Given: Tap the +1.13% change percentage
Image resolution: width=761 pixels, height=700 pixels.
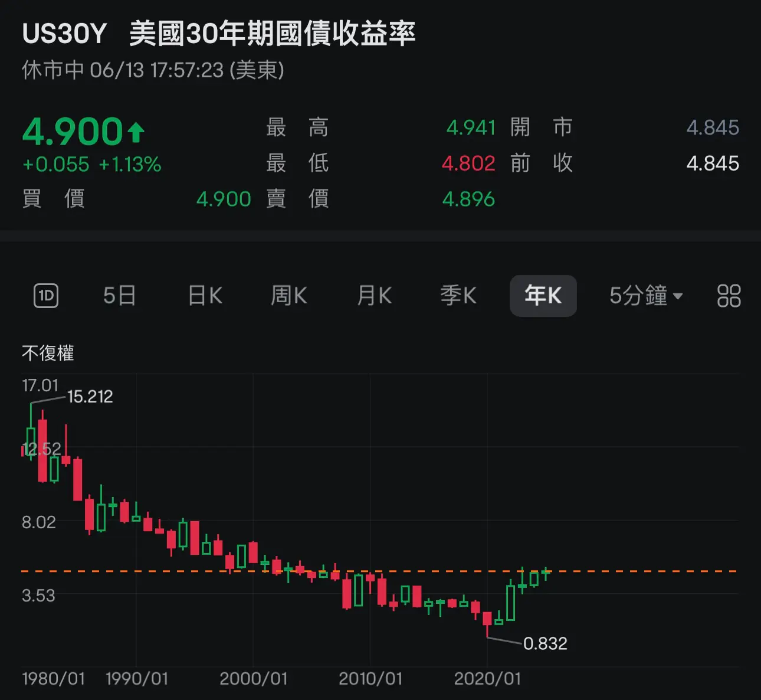Looking at the screenshot, I should 130,164.
